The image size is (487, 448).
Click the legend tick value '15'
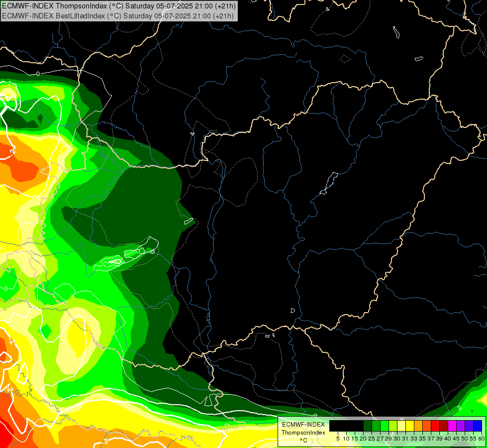355,439
